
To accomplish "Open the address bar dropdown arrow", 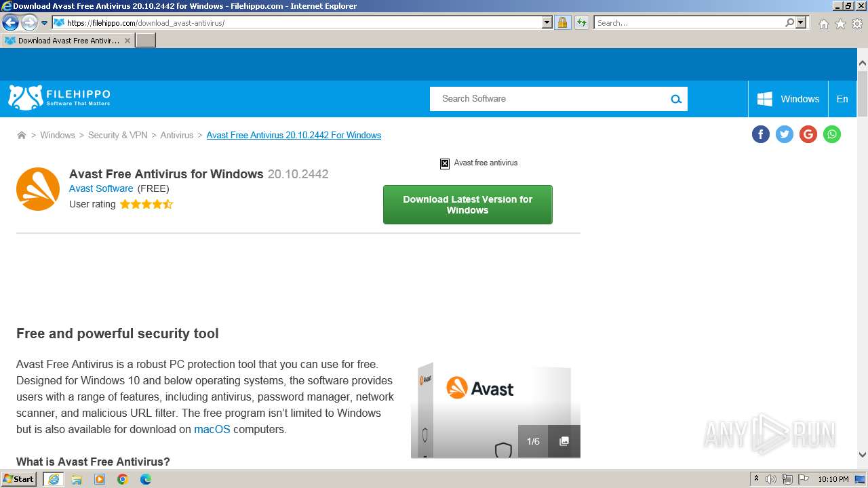I will pos(547,22).
